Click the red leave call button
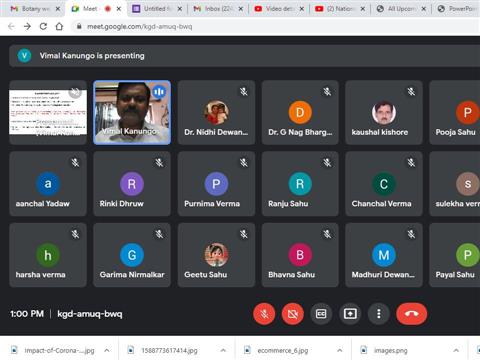This screenshot has height=360, width=480. [x=411, y=314]
